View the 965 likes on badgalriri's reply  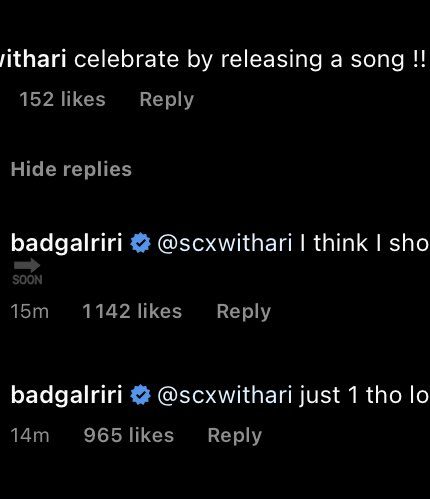tap(129, 435)
